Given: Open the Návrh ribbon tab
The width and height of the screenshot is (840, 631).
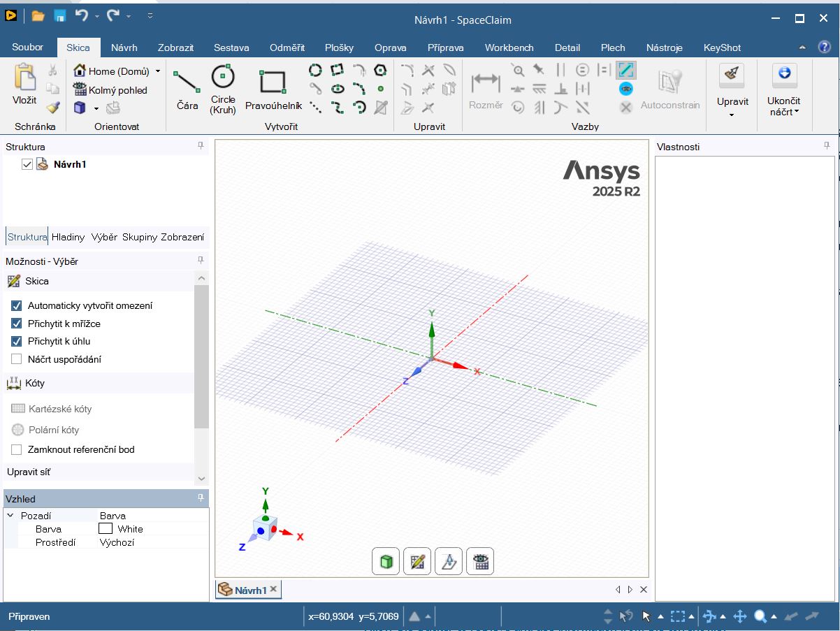Looking at the screenshot, I should click(124, 48).
